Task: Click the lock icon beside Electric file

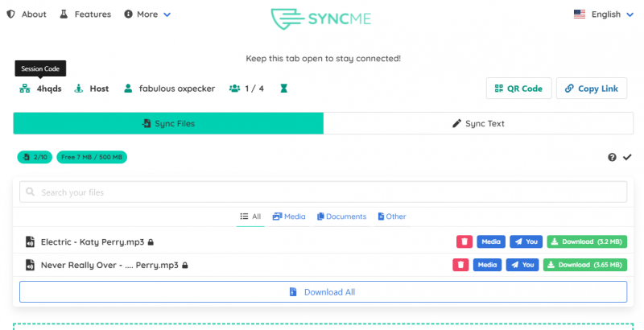Action: click(151, 242)
